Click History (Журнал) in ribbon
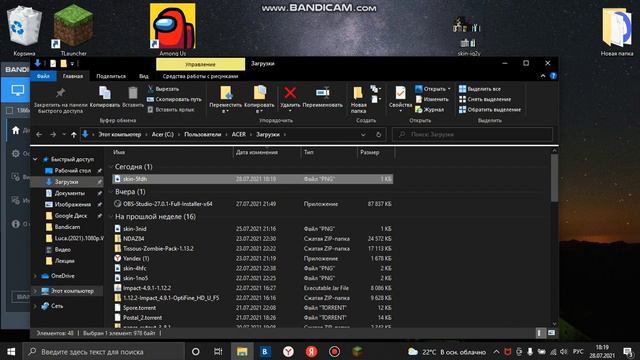 click(x=429, y=109)
